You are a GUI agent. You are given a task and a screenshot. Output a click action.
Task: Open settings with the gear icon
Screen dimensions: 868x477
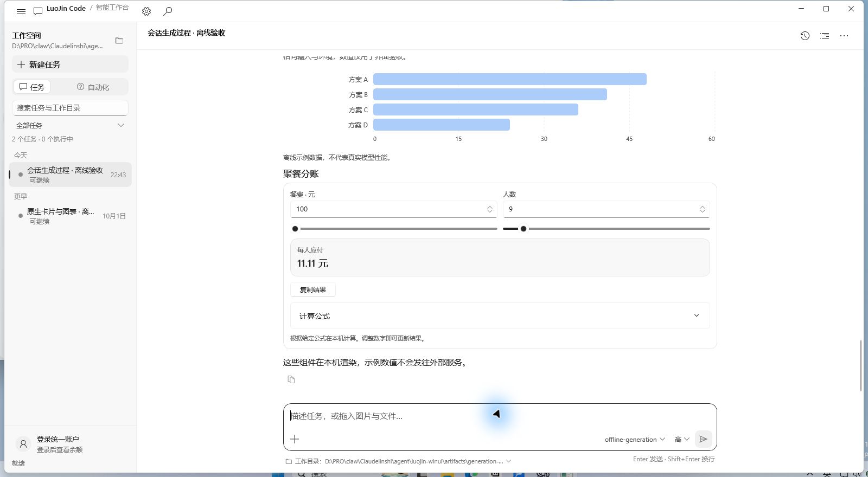point(146,11)
